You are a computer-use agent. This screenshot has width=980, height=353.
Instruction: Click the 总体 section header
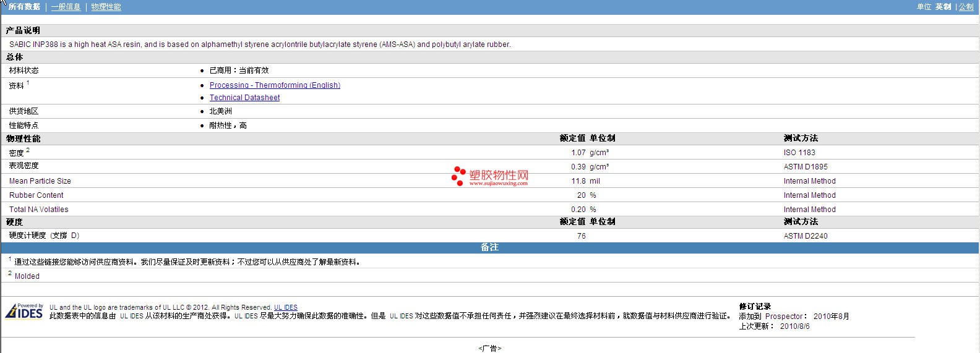[14, 57]
